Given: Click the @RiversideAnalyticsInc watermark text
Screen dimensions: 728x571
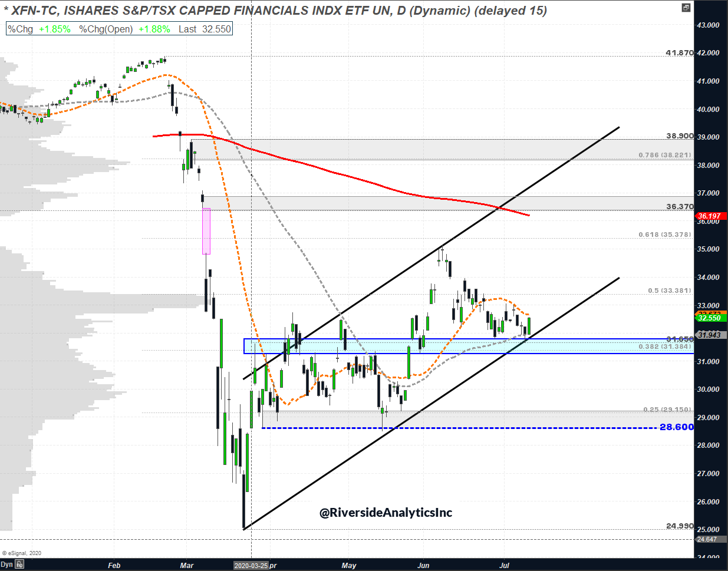Looking at the screenshot, I should click(386, 513).
